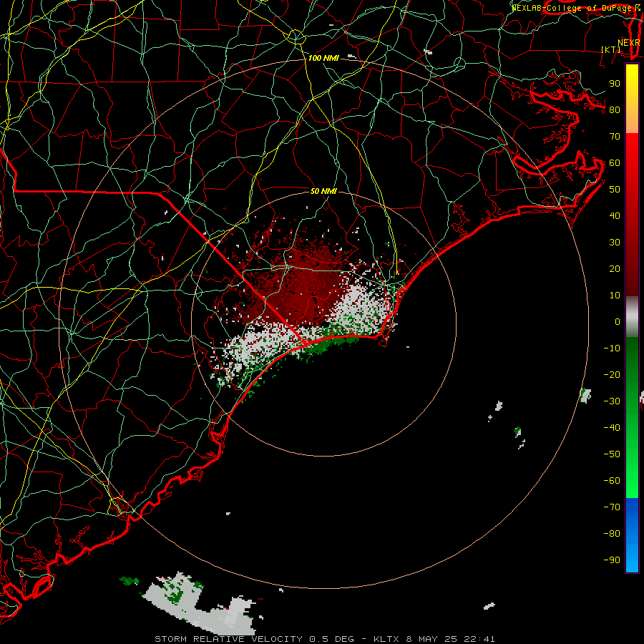Click the "NEXLAB-College of DuPage" header text

[x=572, y=8]
